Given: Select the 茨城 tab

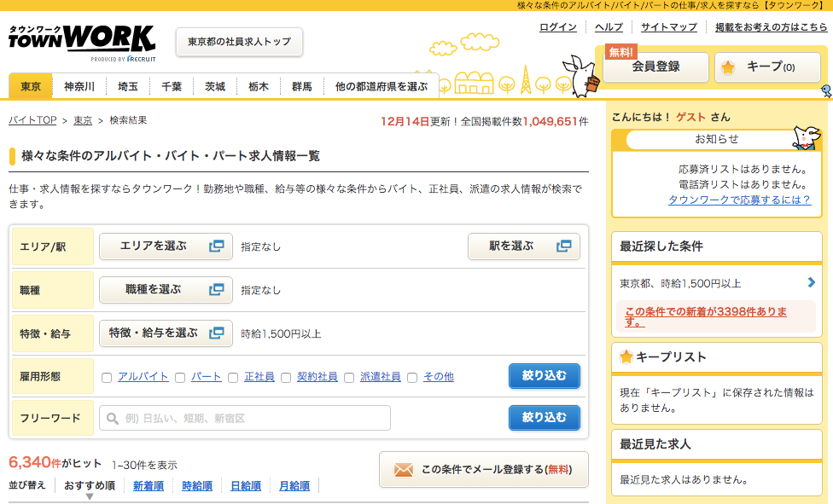Looking at the screenshot, I should [x=215, y=87].
